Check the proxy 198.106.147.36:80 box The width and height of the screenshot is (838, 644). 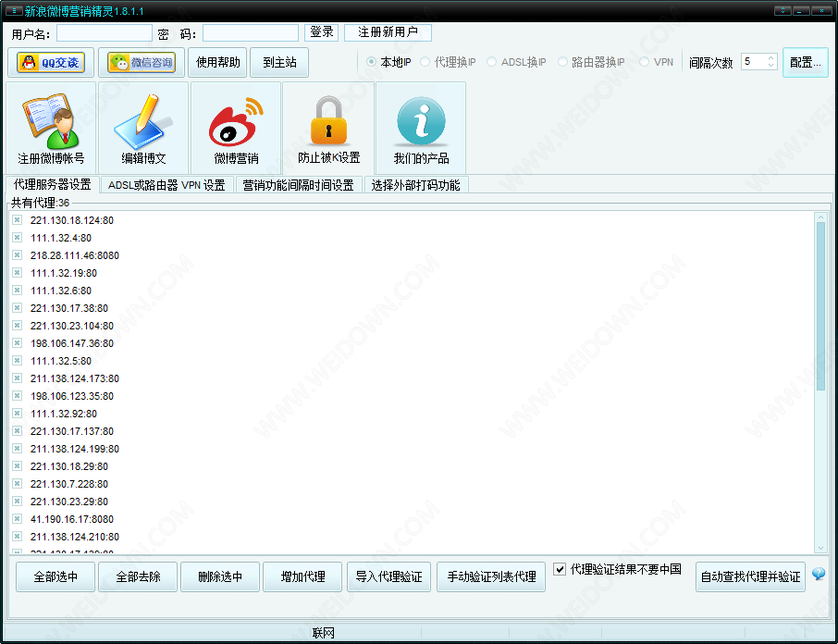coord(17,342)
